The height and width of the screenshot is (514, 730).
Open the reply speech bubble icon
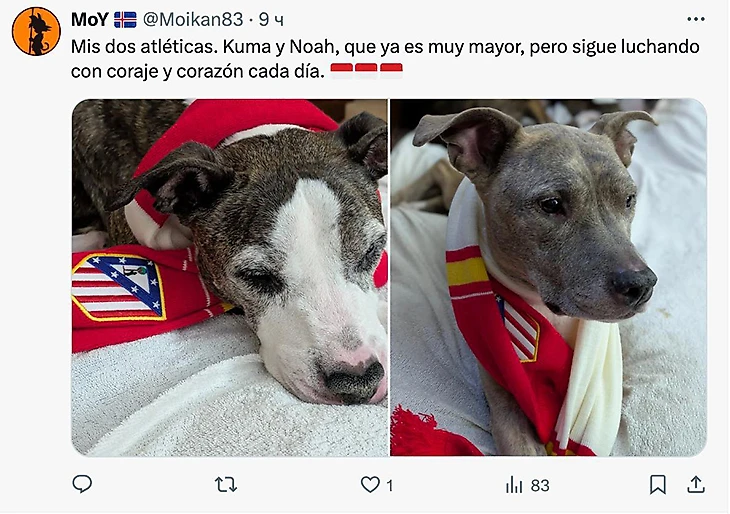click(x=82, y=484)
